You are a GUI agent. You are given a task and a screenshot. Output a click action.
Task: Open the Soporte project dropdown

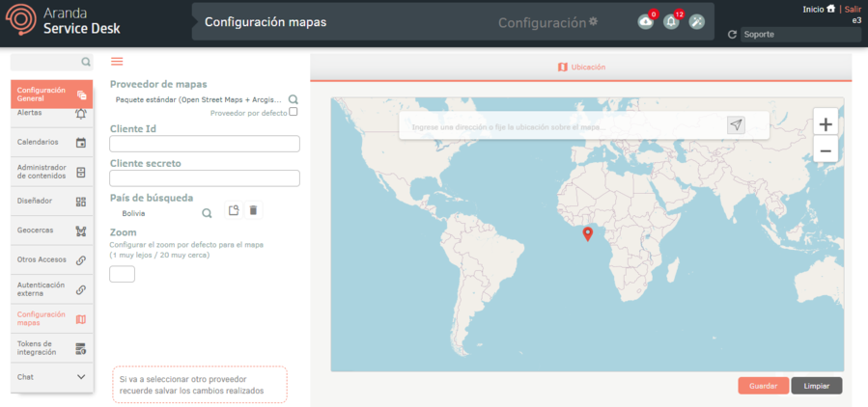(799, 35)
